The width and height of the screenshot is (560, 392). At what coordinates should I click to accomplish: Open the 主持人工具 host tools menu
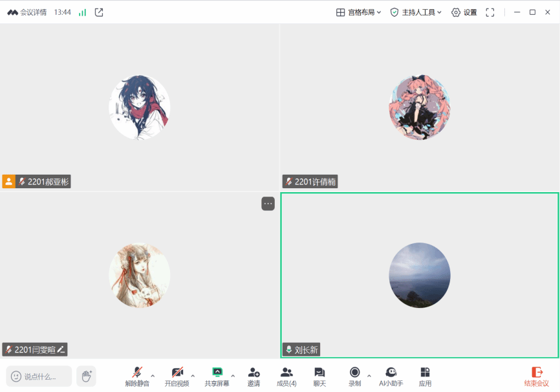coord(416,12)
